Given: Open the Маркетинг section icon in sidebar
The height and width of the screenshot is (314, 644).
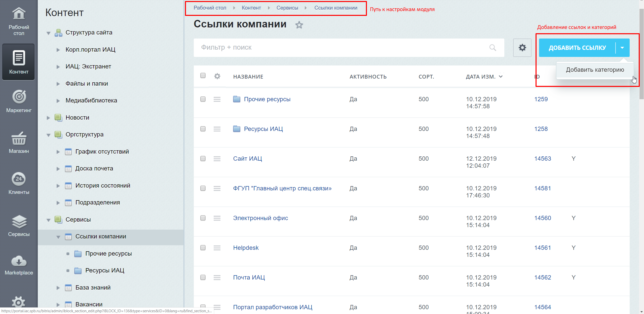Looking at the screenshot, I should pyautogui.click(x=19, y=97).
